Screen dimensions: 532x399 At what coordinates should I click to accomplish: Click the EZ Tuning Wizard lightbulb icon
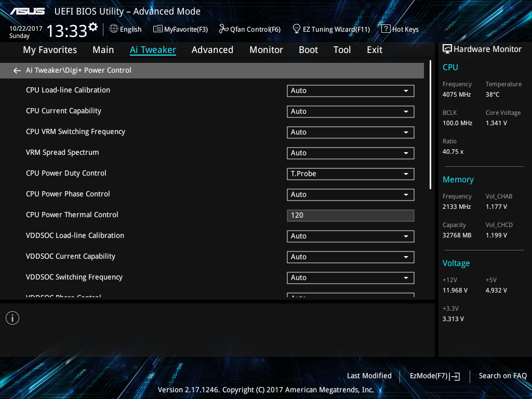coord(297,29)
